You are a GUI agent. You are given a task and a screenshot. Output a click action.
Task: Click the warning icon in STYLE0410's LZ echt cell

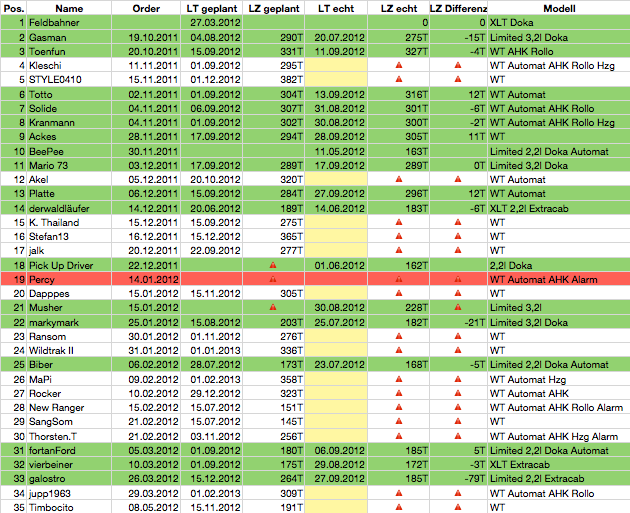pyautogui.click(x=399, y=79)
